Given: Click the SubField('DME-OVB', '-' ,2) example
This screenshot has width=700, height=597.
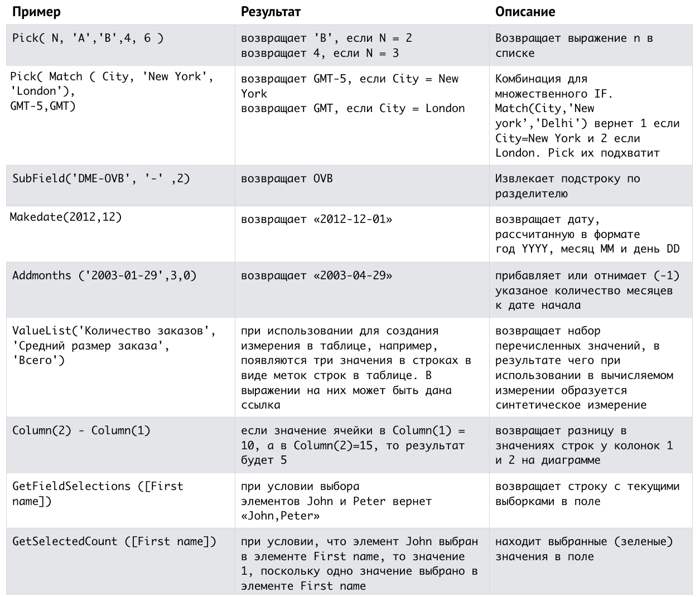Looking at the screenshot, I should [x=101, y=178].
